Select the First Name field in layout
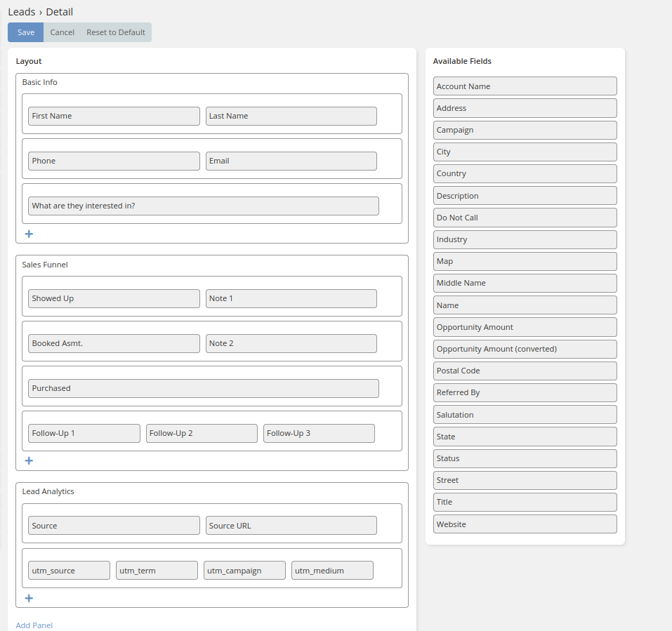The height and width of the screenshot is (631, 672). point(114,116)
